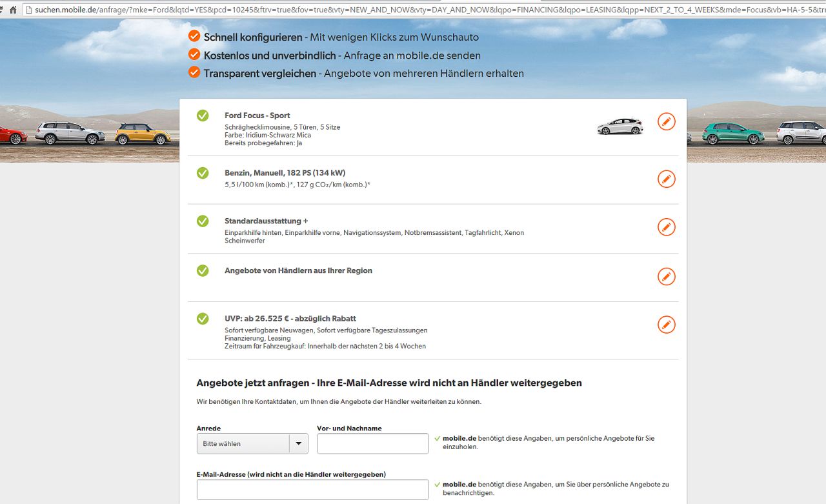Click the Anrede field label

point(208,428)
